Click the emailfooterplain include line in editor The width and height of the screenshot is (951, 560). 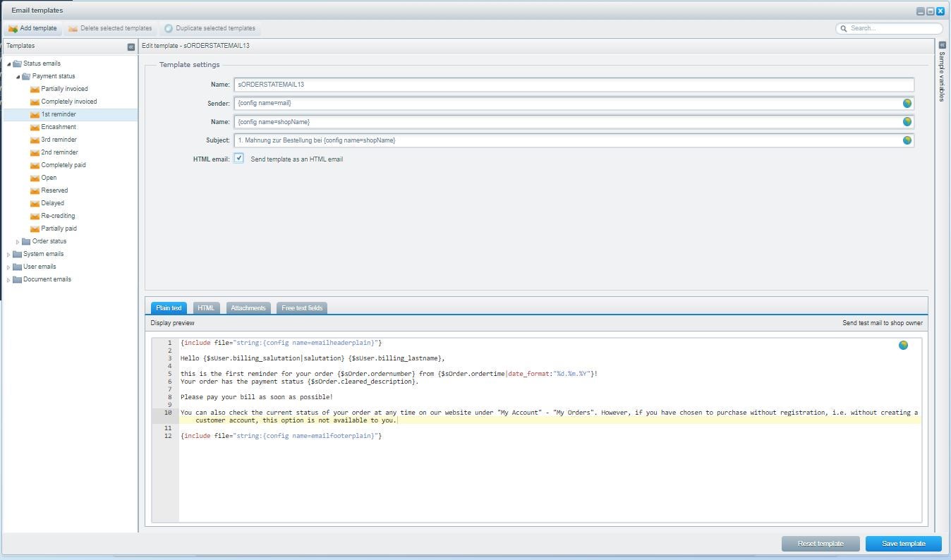[281, 436]
